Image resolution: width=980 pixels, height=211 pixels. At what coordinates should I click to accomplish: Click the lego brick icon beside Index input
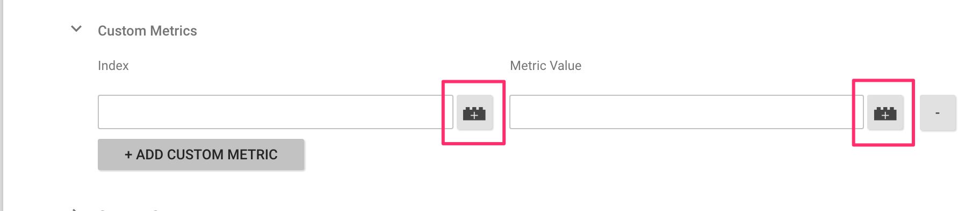point(474,113)
